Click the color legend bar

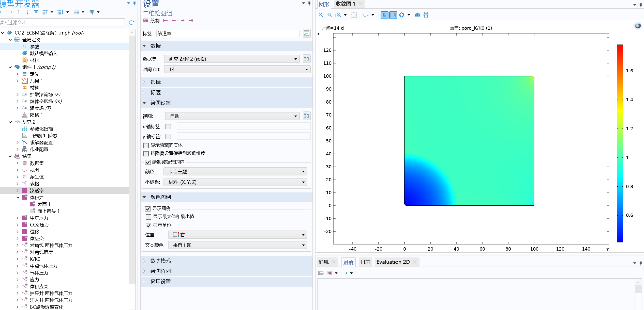coord(620,143)
